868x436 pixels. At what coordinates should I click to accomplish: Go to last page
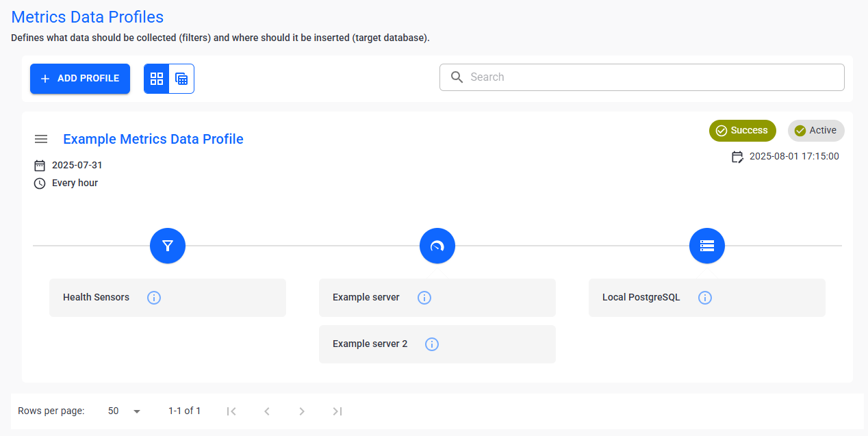point(337,411)
